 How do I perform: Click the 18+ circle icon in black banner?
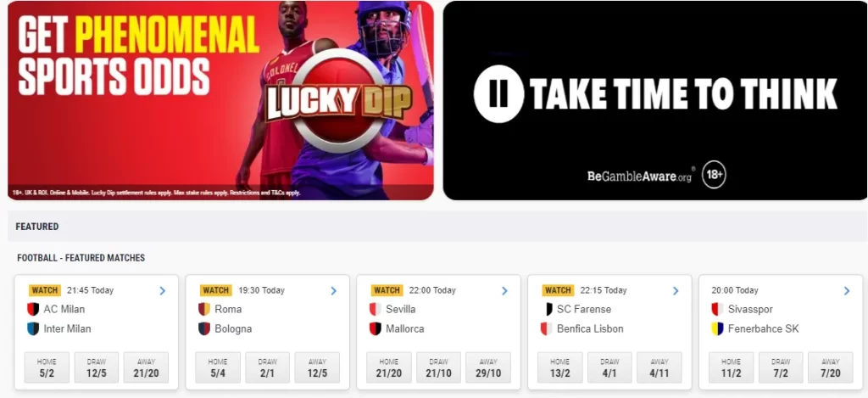point(714,176)
